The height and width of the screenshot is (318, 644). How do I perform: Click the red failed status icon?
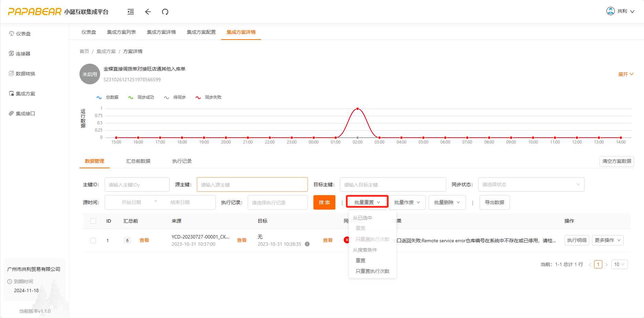(x=346, y=240)
